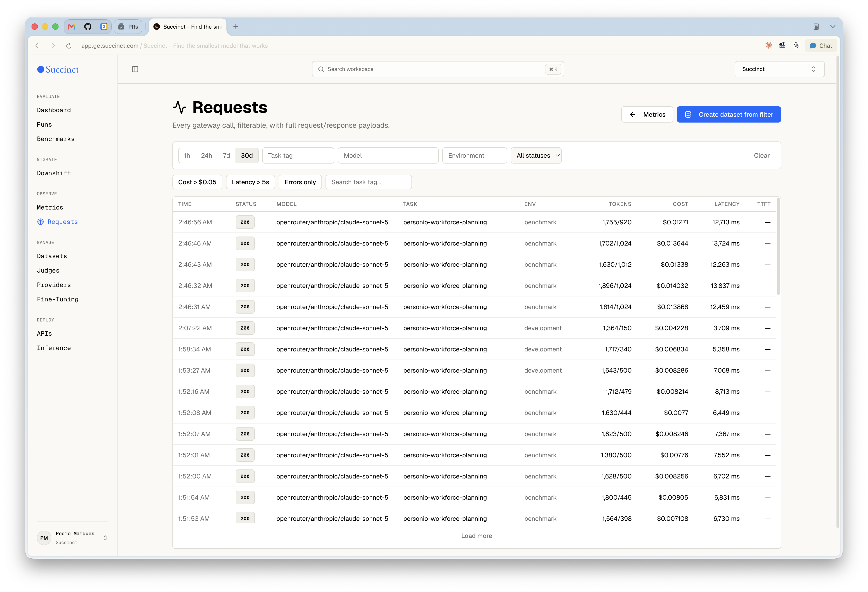The width and height of the screenshot is (868, 592).
Task: Toggle the sidebar collapse icon
Action: coord(135,69)
